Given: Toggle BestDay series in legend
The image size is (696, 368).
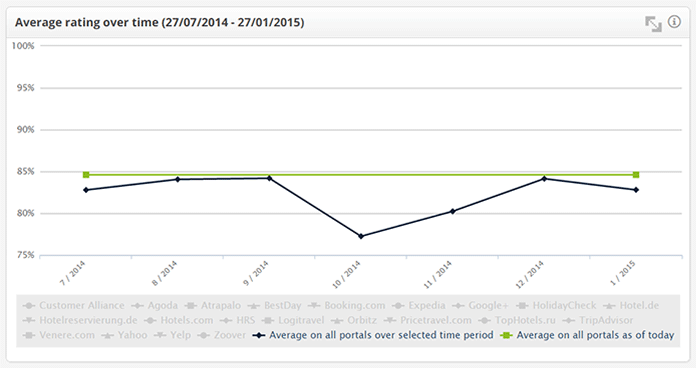Looking at the screenshot, I should point(274,305).
